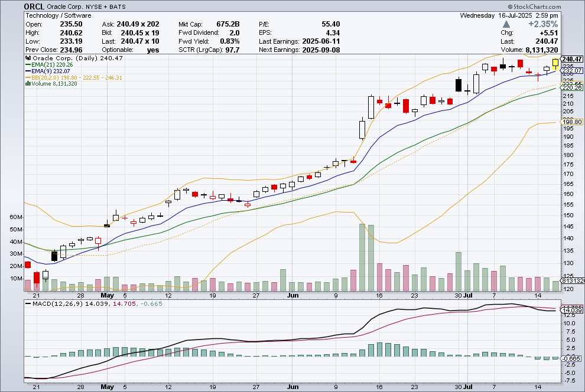Click the P/E value 55.40
This screenshot has width=585, height=392.
pos(331,24)
